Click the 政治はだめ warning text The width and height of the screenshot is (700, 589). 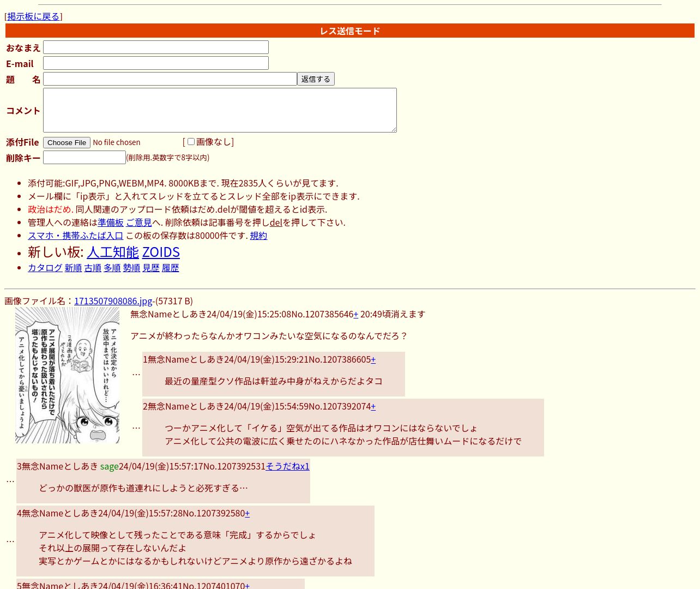tap(50, 209)
